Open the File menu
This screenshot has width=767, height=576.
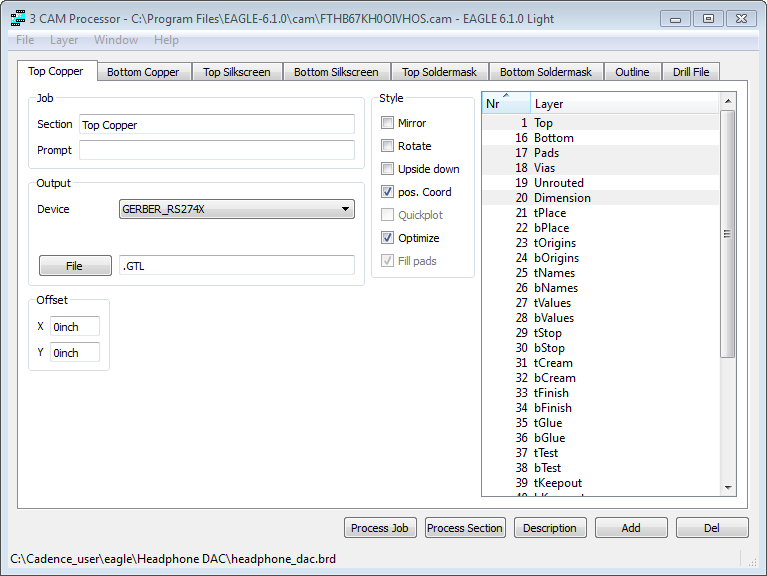tap(25, 40)
